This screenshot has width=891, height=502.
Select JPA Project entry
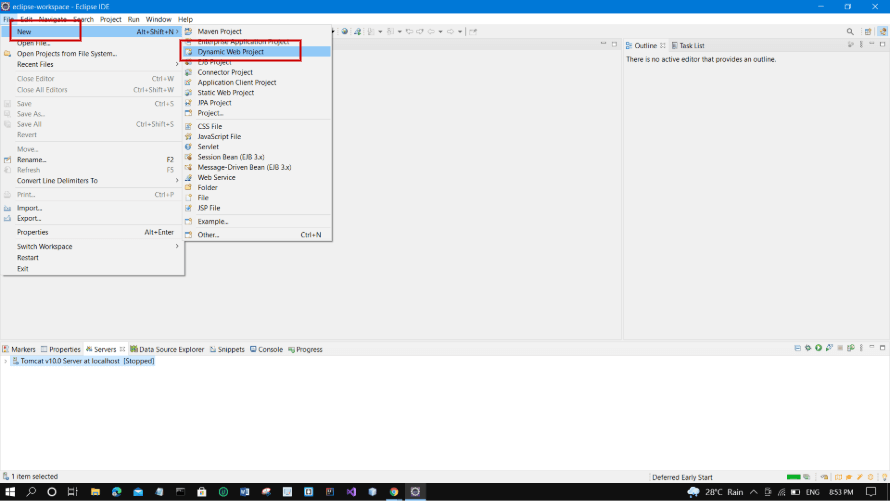coord(256,103)
